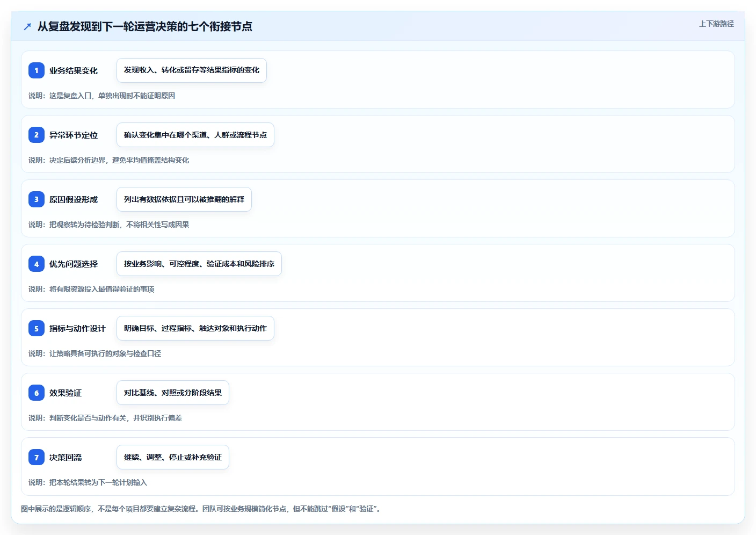Click the number 2 step badge
This screenshot has width=756, height=535.
tap(37, 135)
